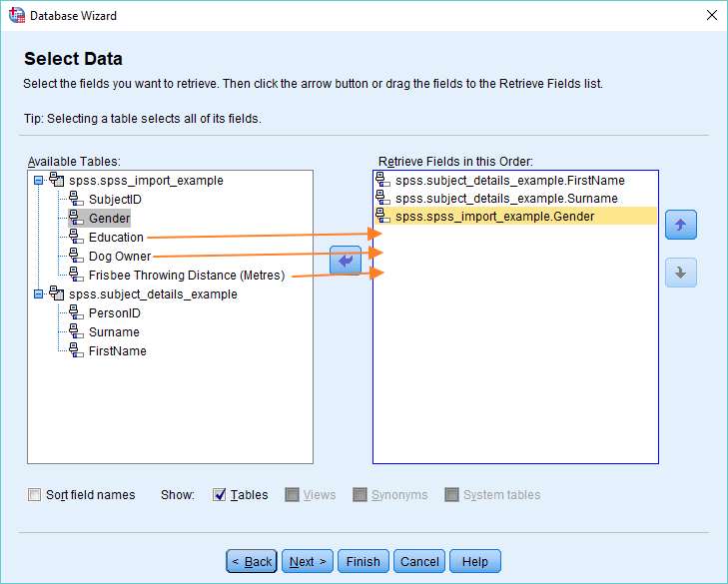Select the SubjectID field

pyautogui.click(x=115, y=200)
